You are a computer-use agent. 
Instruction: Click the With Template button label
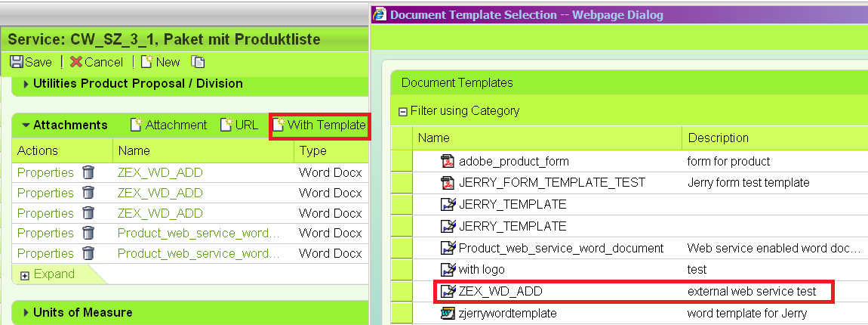click(327, 125)
